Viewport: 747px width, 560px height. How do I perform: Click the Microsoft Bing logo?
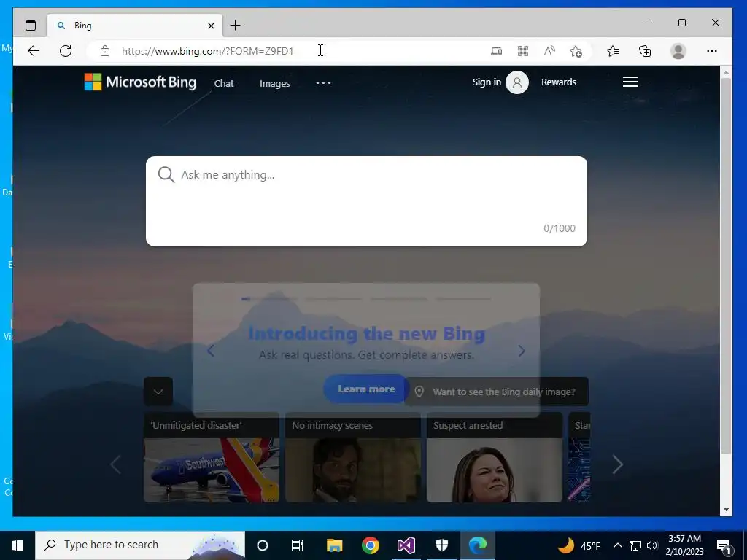140,82
